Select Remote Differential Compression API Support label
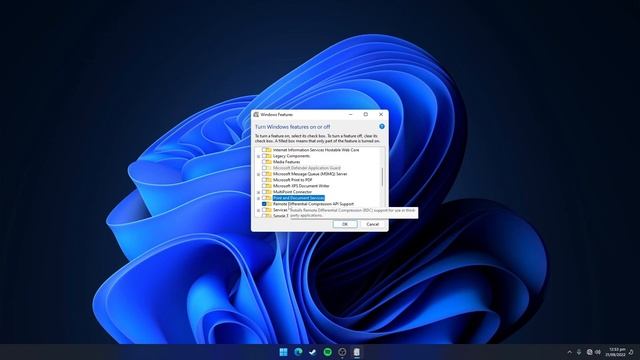The height and width of the screenshot is (360, 640). [313, 204]
